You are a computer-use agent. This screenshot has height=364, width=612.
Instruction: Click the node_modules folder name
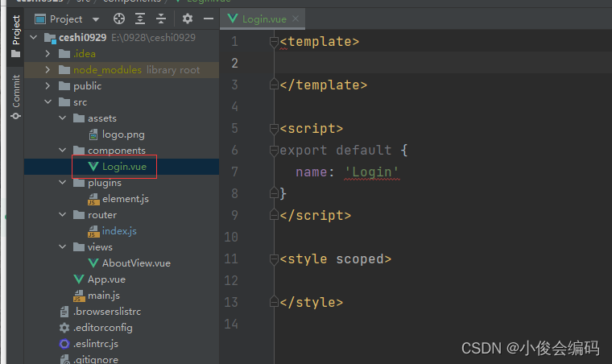(107, 70)
